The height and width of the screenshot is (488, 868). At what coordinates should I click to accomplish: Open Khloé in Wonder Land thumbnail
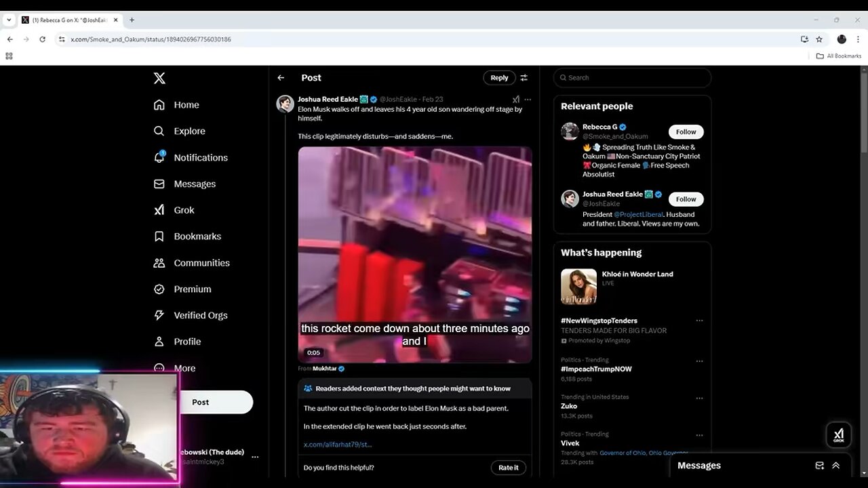click(x=578, y=287)
